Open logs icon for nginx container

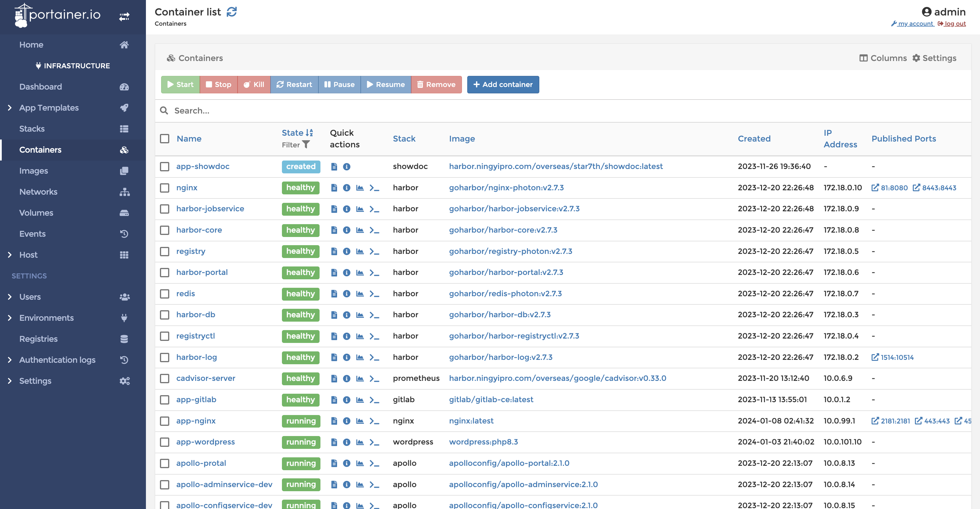coord(334,188)
